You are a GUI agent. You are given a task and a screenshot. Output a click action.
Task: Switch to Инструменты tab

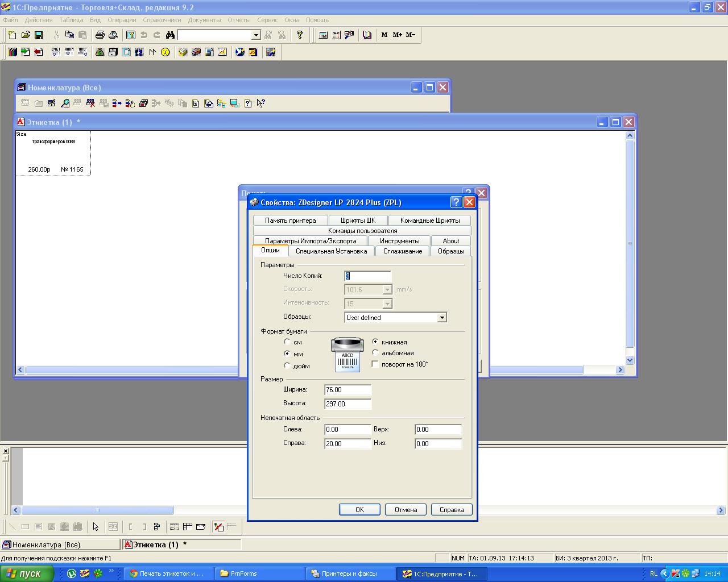[x=399, y=241]
